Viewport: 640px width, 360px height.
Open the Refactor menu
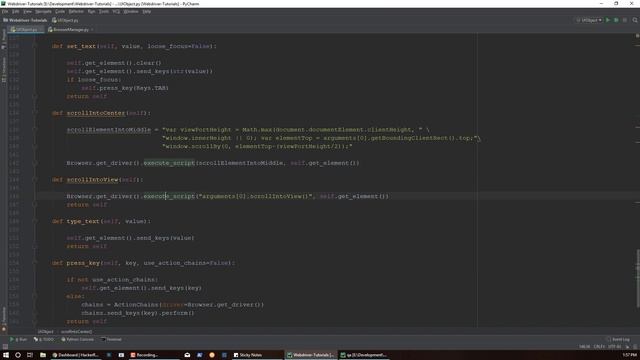[x=76, y=11]
